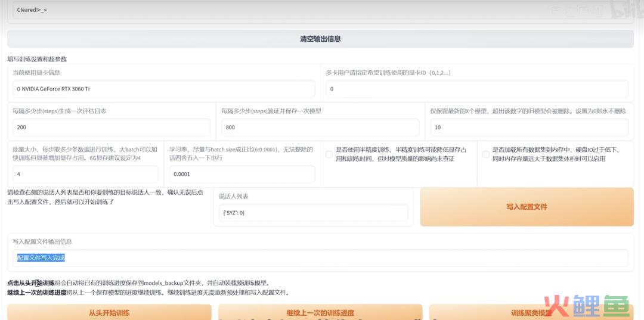Click the 仅保留最新的X个模型 label
The image size is (644, 320).
click(528, 111)
